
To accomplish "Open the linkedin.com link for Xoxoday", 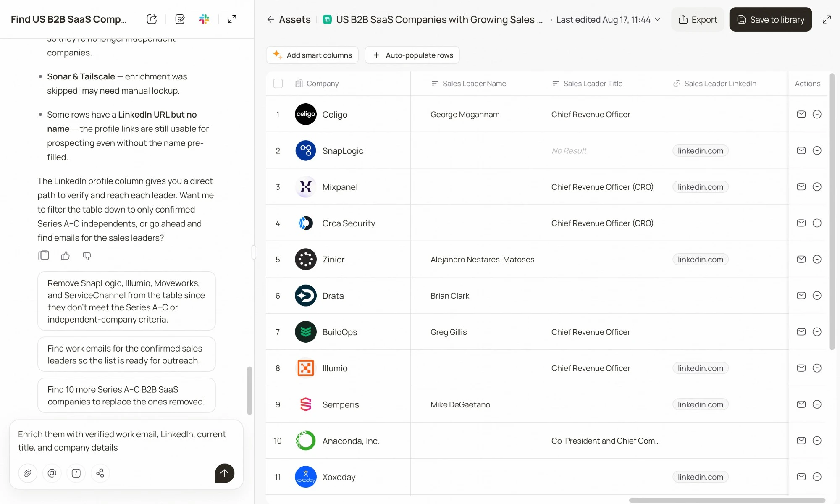I will 700,477.
